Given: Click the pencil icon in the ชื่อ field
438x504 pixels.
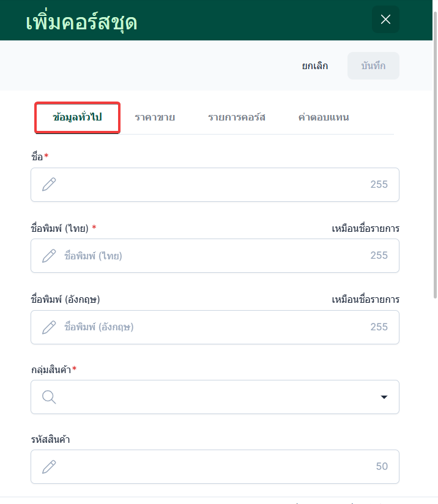Looking at the screenshot, I should click(x=49, y=185).
